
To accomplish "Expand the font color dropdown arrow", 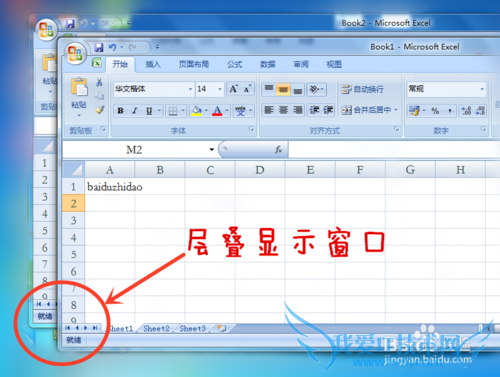I will coord(227,111).
